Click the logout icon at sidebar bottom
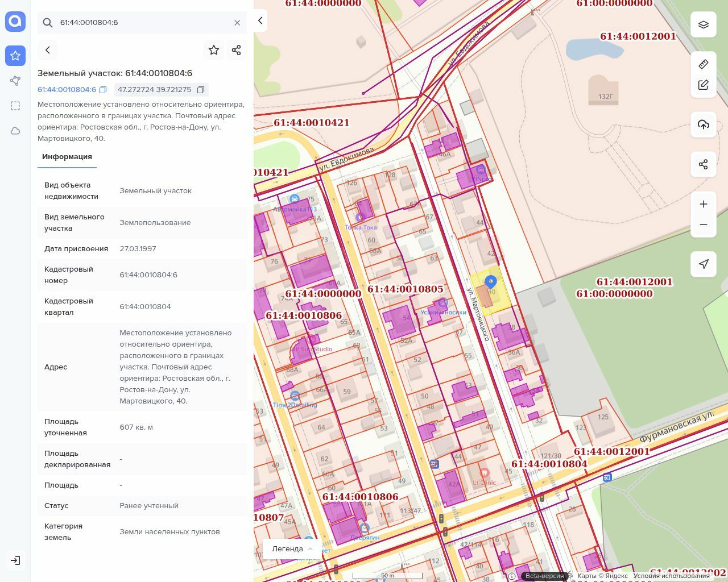Image resolution: width=728 pixels, height=582 pixels. [x=15, y=560]
